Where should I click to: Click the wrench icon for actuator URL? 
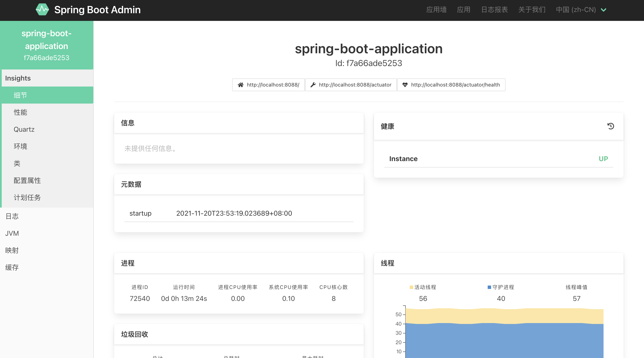(313, 85)
